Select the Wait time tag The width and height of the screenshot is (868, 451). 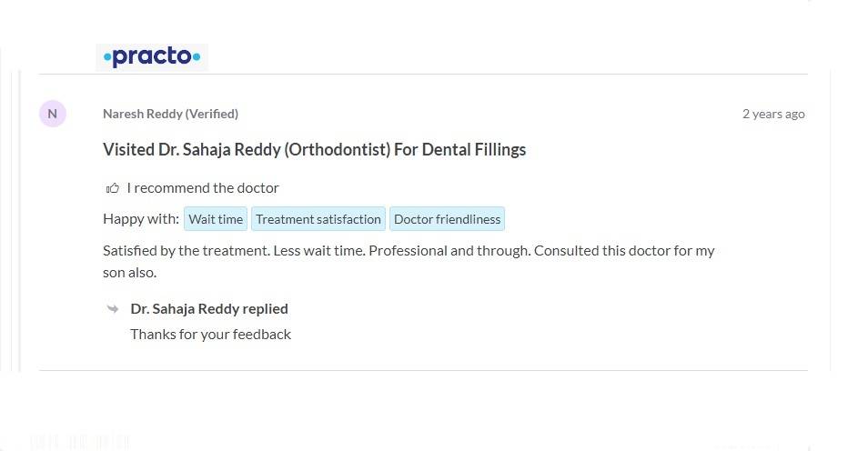(216, 219)
